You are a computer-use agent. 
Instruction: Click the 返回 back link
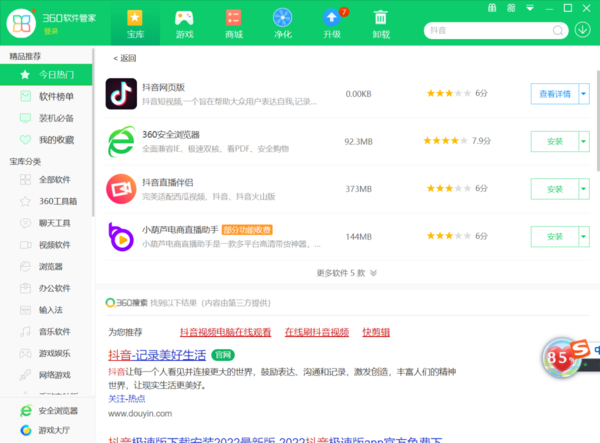tap(125, 58)
